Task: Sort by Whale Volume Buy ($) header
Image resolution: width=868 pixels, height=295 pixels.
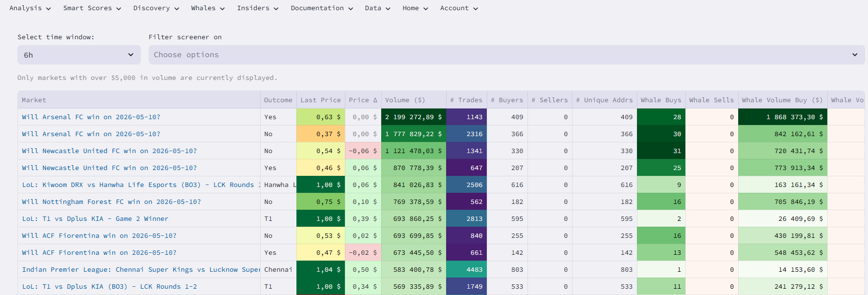Action: pos(782,100)
